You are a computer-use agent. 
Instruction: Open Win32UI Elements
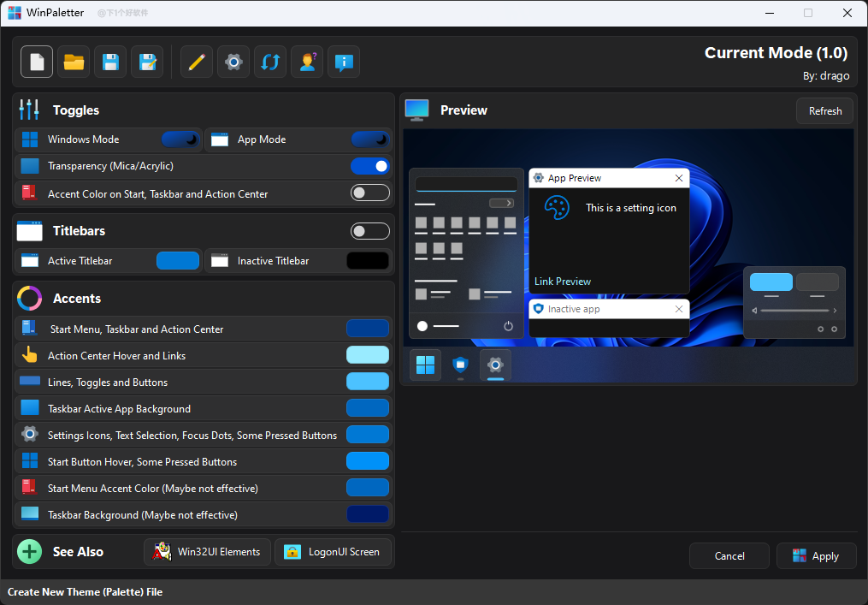tap(208, 552)
